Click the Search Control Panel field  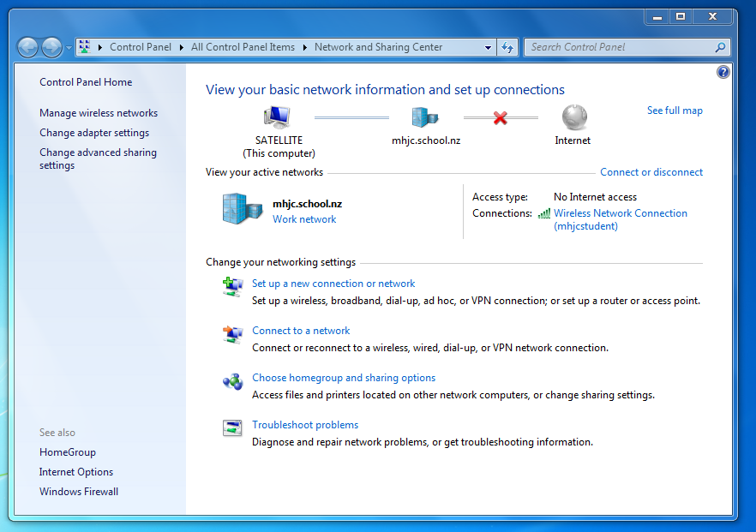tap(619, 47)
